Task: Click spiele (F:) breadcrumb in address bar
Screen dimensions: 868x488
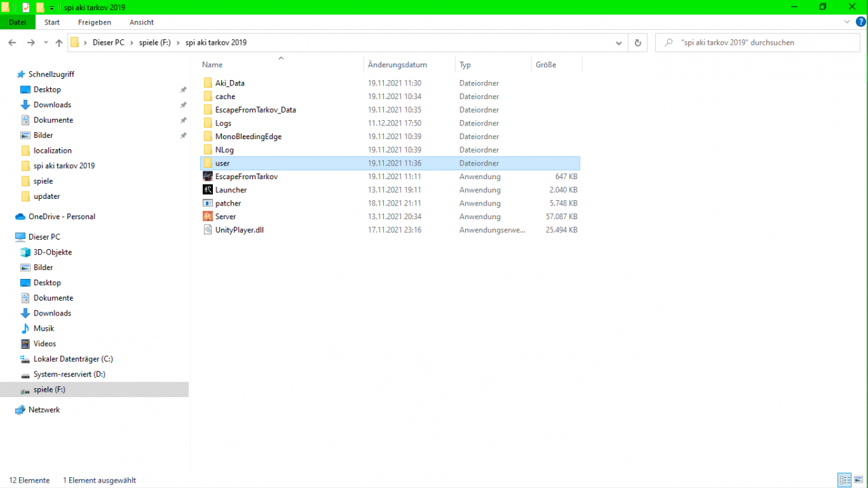Action: tap(155, 42)
